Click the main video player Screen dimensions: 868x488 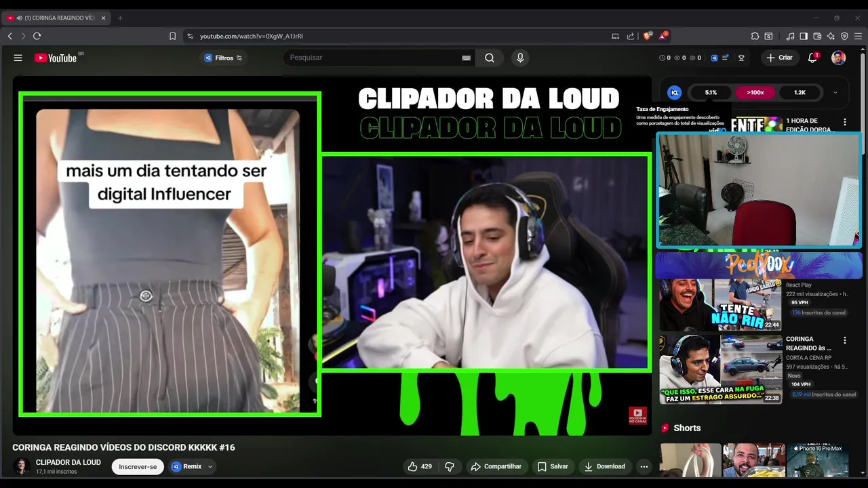click(332, 255)
